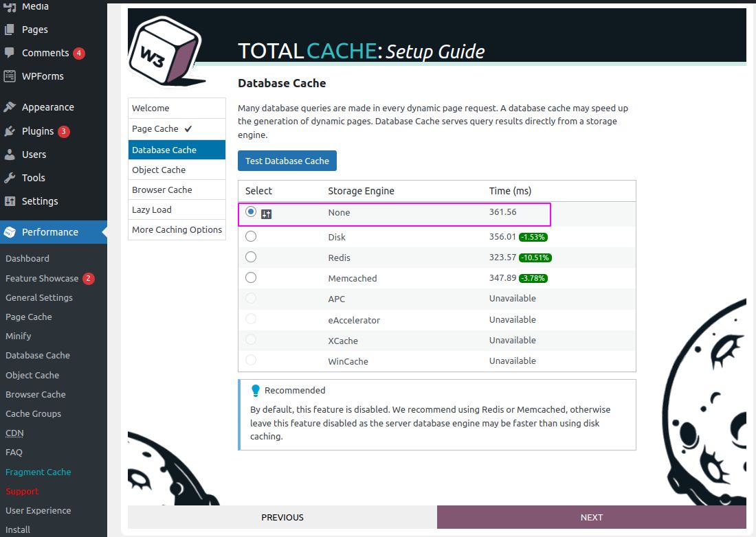Click the Plugins update badge showing 3
The width and height of the screenshot is (756, 537).
(x=64, y=131)
